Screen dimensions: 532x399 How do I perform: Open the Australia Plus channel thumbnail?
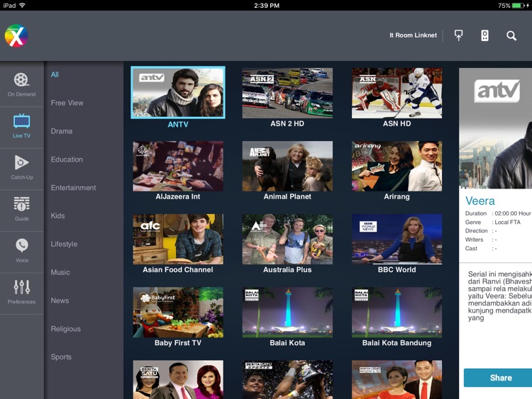click(x=287, y=239)
